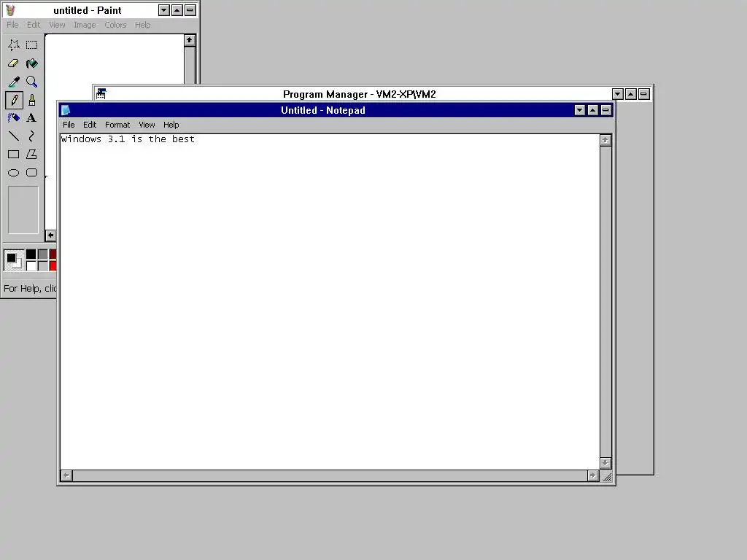Select the Text tool with letter A
747x560 pixels.
(31, 117)
